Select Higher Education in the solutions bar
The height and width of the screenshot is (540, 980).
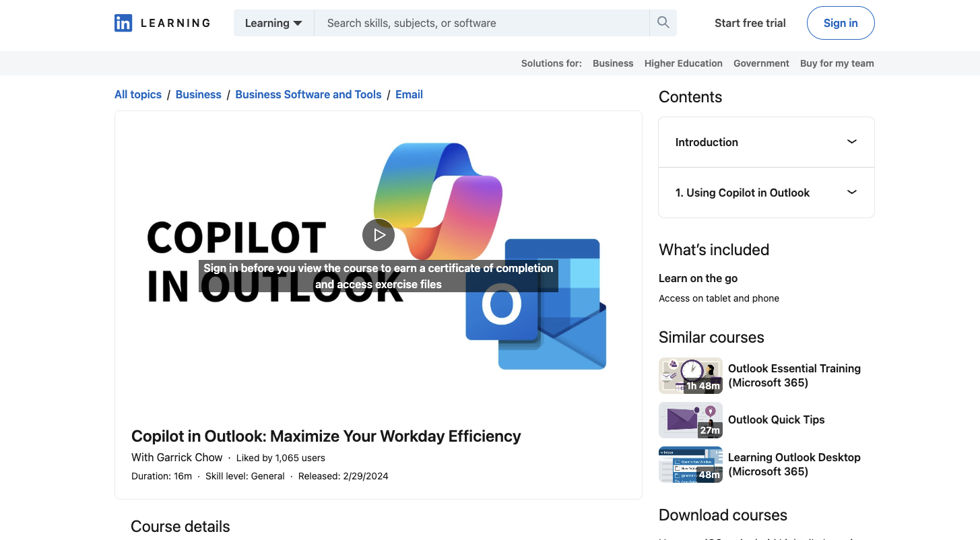683,63
